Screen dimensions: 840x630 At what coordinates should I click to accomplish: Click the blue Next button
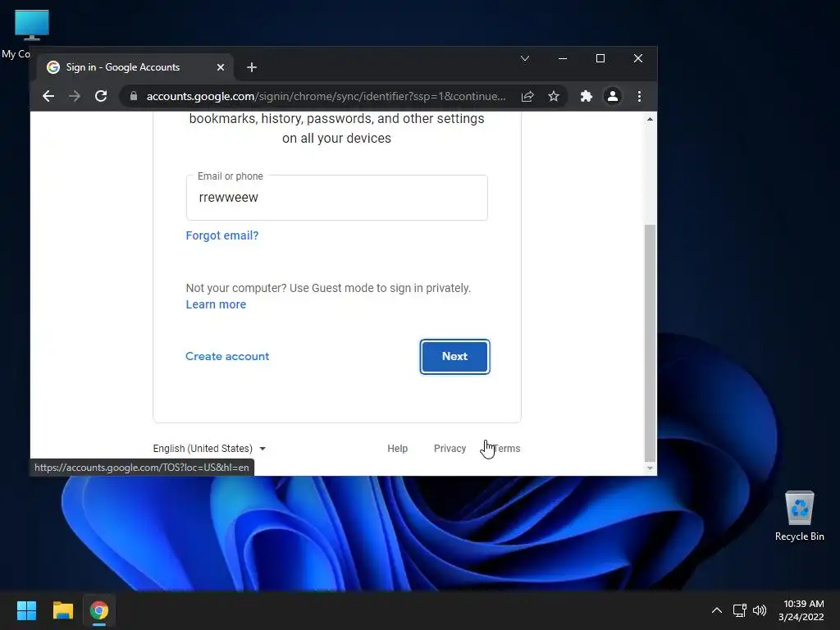point(454,357)
